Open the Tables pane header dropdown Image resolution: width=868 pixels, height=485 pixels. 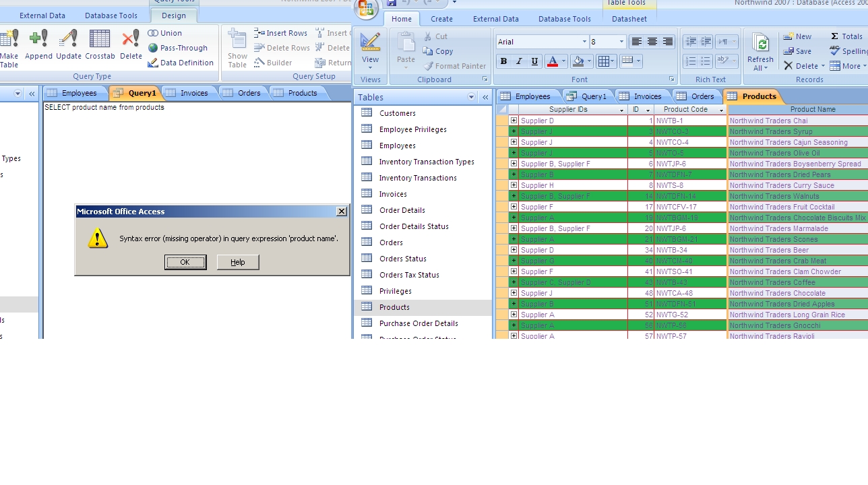(471, 97)
